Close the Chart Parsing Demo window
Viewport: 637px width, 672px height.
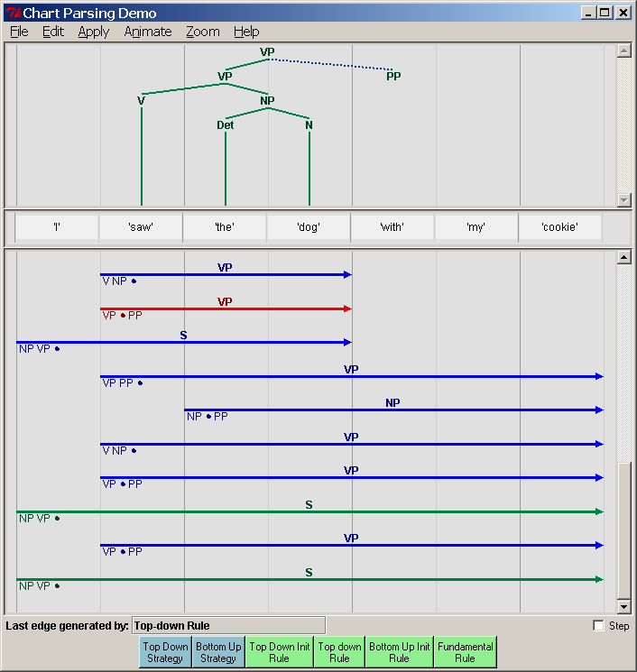coord(623,13)
